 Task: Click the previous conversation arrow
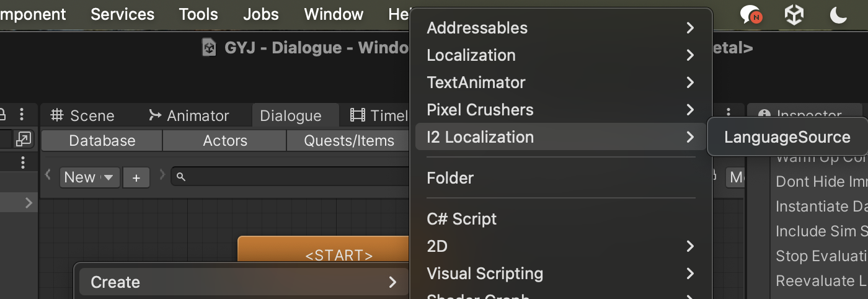click(48, 176)
